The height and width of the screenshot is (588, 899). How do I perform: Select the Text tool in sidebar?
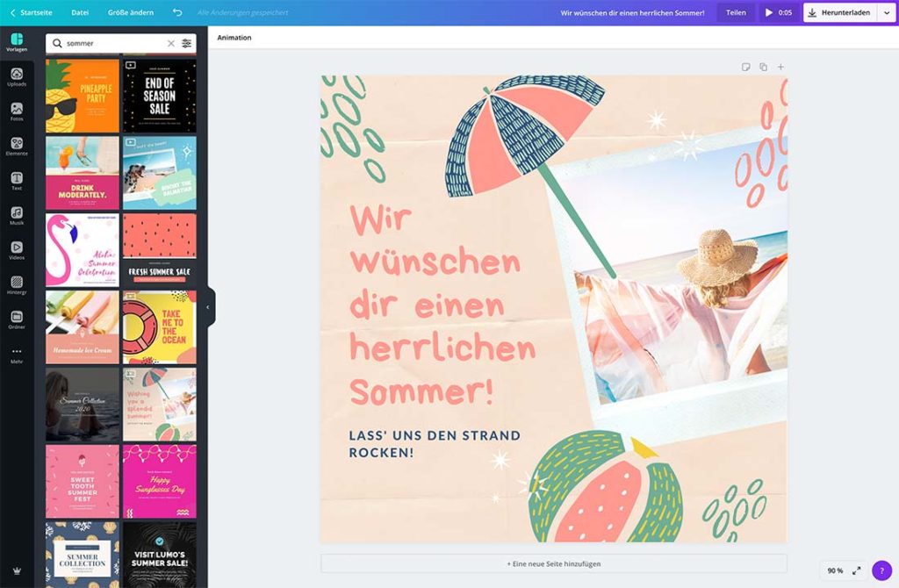(17, 181)
